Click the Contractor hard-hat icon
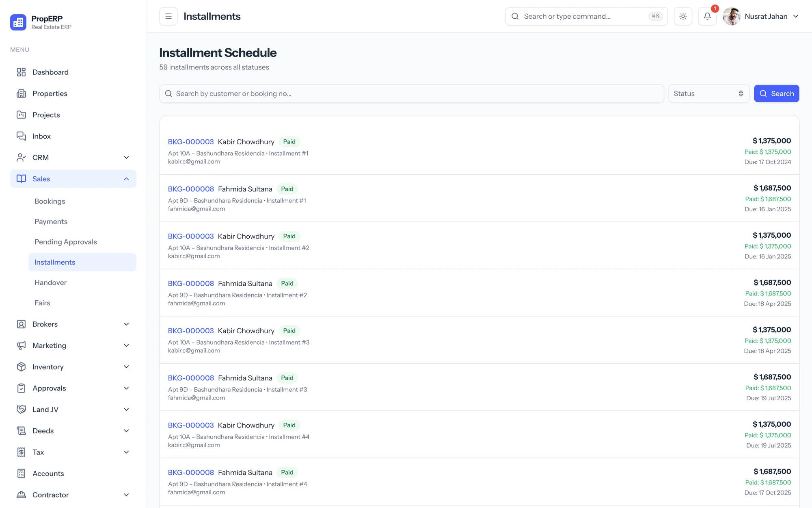812x508 pixels. click(x=21, y=495)
